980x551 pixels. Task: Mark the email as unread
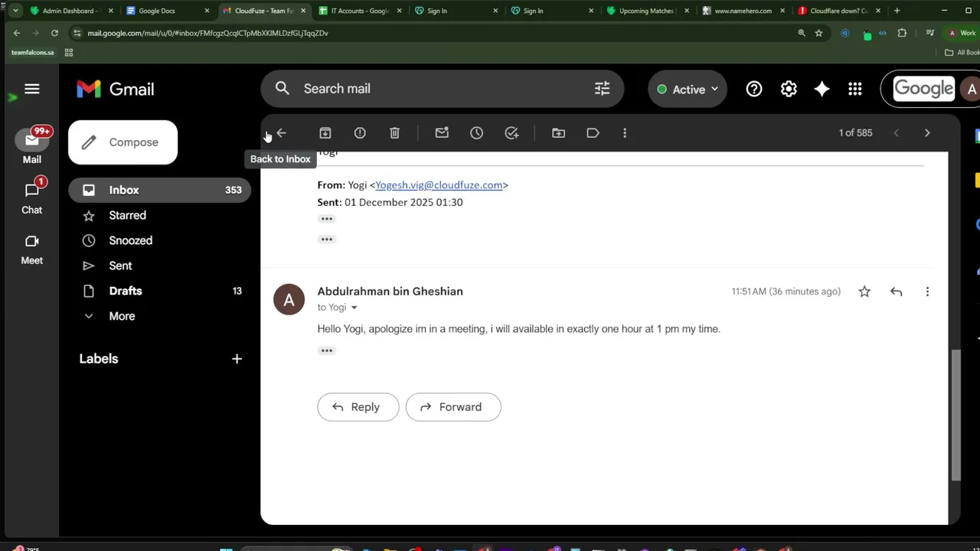tap(442, 133)
